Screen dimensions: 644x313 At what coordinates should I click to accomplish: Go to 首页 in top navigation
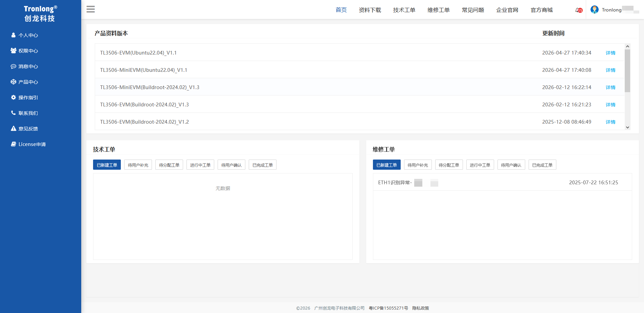(x=341, y=10)
